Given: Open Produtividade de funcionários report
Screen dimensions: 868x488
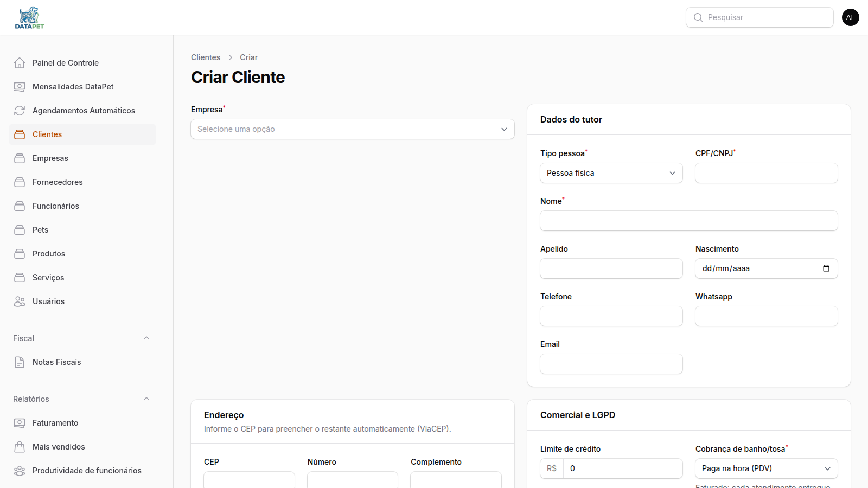Looking at the screenshot, I should (82, 471).
